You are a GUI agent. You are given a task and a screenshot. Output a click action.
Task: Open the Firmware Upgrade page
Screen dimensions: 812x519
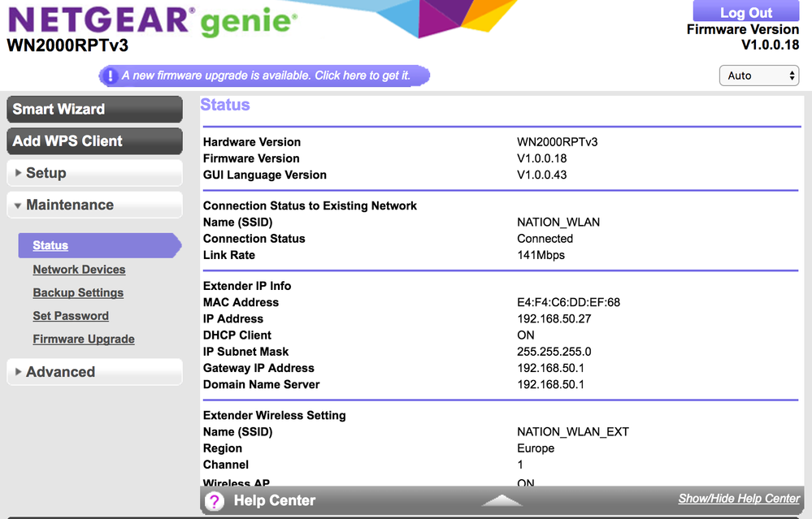click(x=84, y=340)
